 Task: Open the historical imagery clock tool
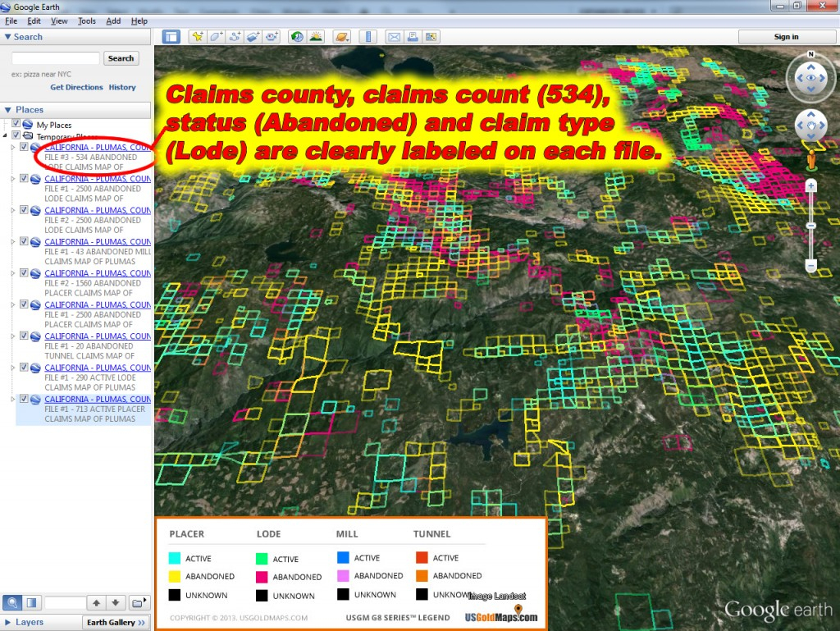[x=295, y=37]
